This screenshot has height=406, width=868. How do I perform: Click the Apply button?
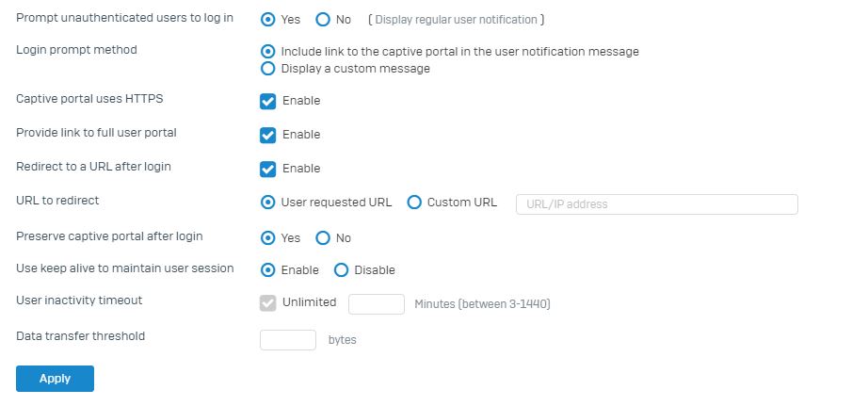55,379
